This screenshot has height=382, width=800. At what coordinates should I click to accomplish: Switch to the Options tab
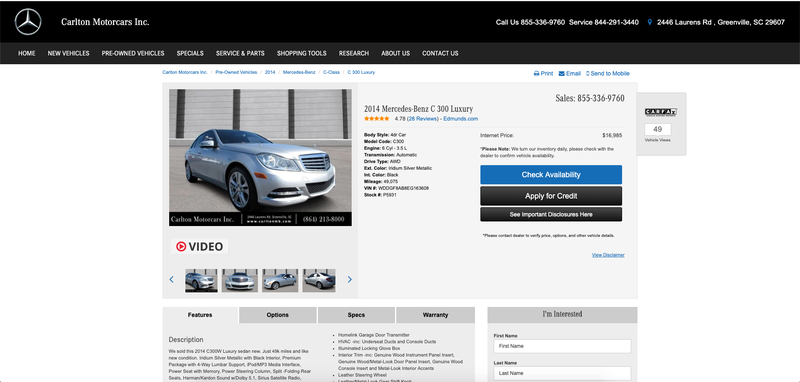pyautogui.click(x=278, y=315)
